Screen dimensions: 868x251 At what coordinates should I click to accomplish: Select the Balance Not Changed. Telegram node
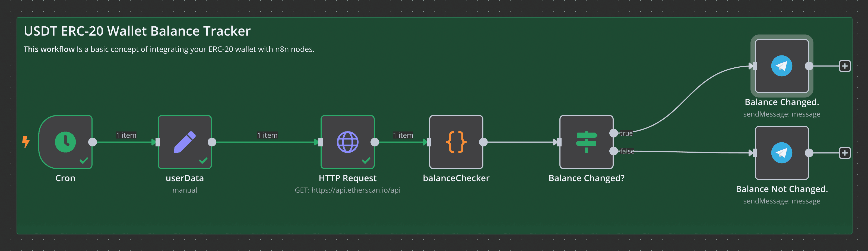pos(781,153)
